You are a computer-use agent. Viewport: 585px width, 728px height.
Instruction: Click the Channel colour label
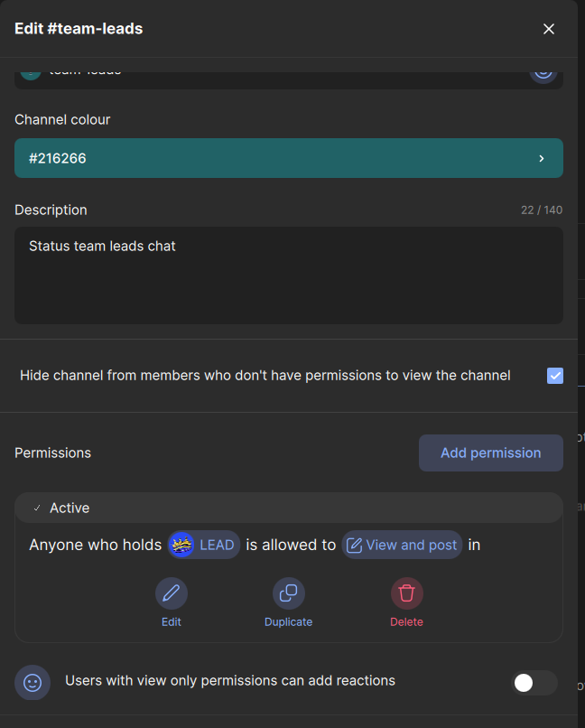point(62,119)
